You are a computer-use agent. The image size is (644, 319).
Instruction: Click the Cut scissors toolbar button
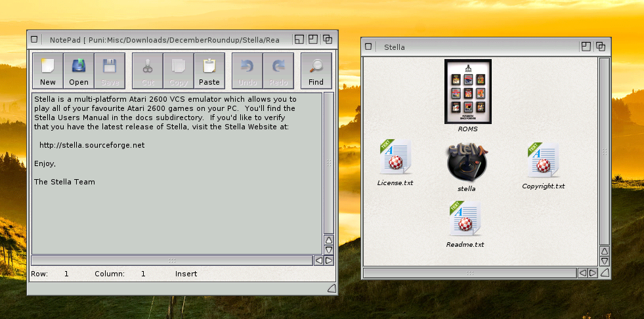tap(147, 70)
